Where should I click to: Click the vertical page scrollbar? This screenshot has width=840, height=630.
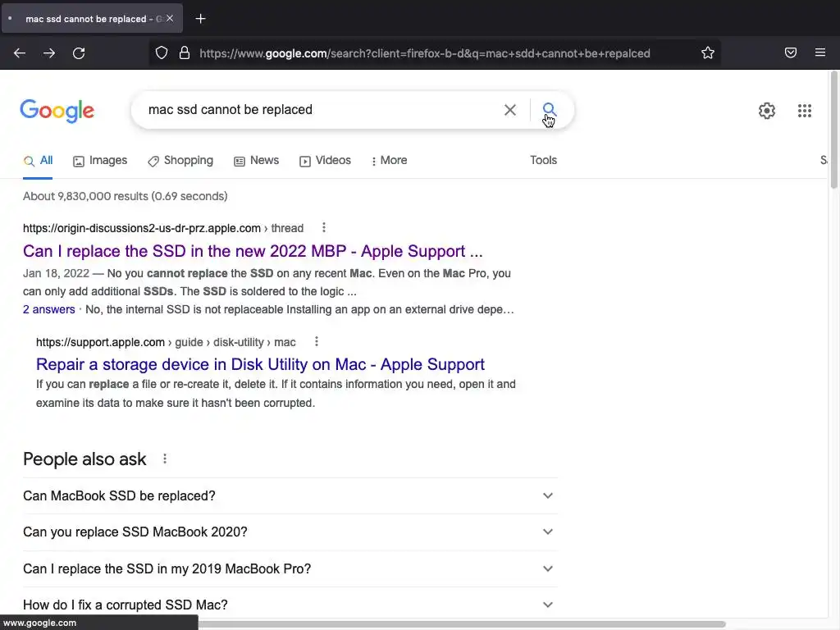833,129
